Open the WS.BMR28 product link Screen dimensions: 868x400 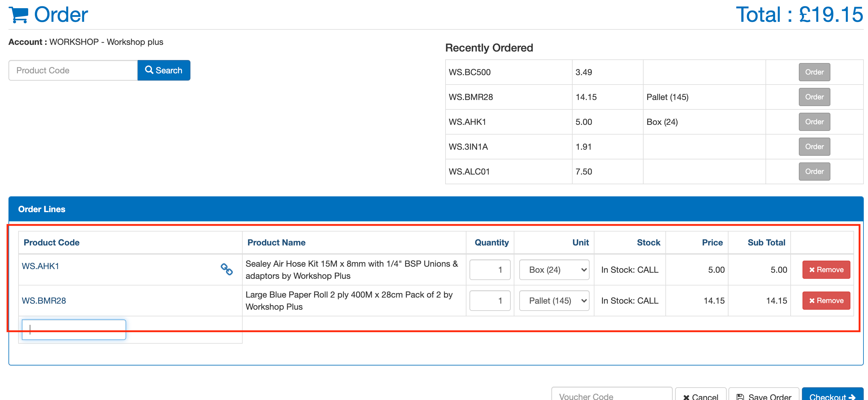tap(44, 300)
